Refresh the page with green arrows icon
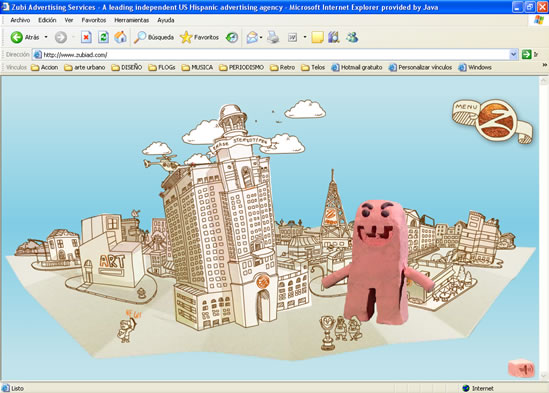549x393 pixels. coord(103,37)
